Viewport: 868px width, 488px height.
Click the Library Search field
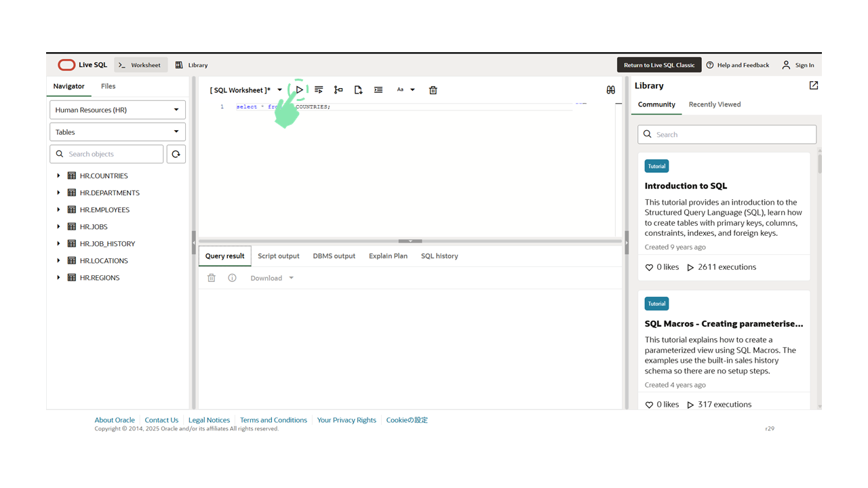[x=727, y=134]
